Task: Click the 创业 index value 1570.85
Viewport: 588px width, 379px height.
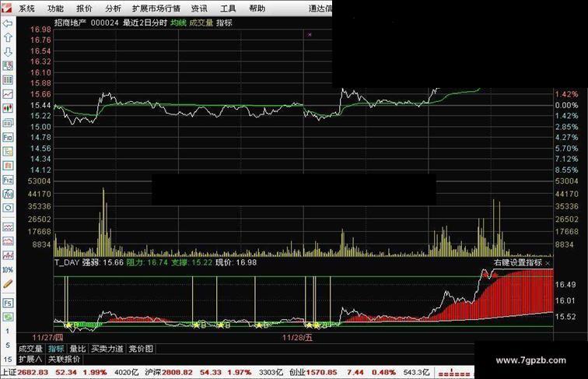Action: click(x=321, y=373)
